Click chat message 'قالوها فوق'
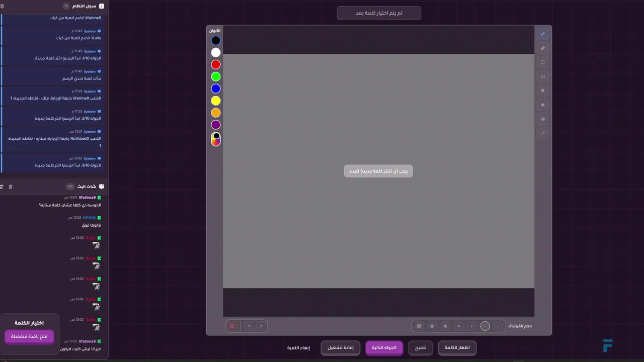This screenshot has width=644, height=362. click(92, 225)
